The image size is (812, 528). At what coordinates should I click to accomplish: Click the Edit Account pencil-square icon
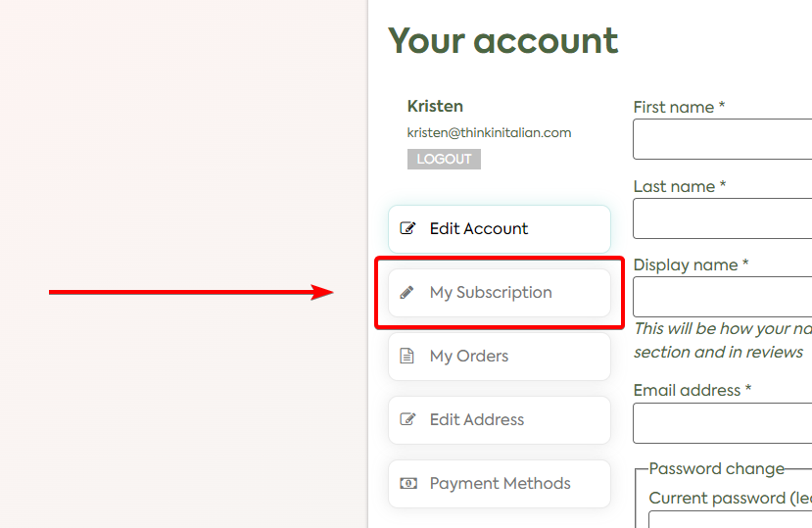coord(407,228)
